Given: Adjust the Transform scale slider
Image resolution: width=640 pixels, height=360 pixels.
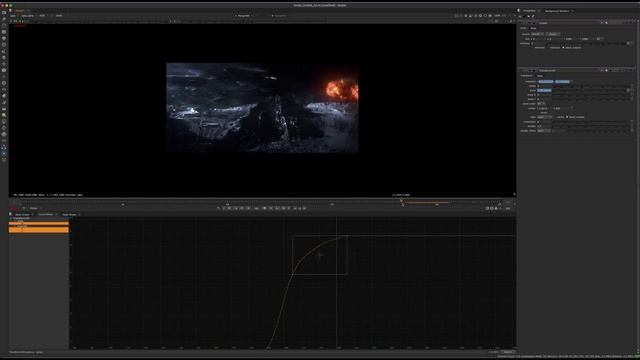Looking at the screenshot, I should point(590,90).
